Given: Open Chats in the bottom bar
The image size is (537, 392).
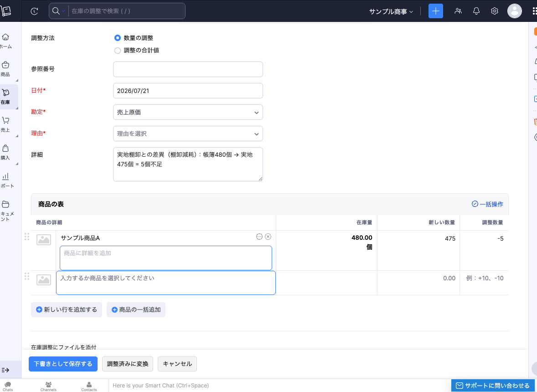Looking at the screenshot, I should coord(8,387).
